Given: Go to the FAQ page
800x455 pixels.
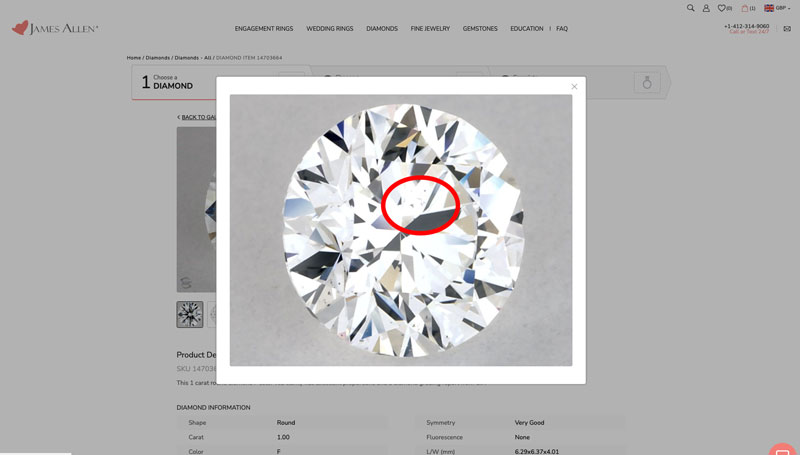Looking at the screenshot, I should click(562, 29).
